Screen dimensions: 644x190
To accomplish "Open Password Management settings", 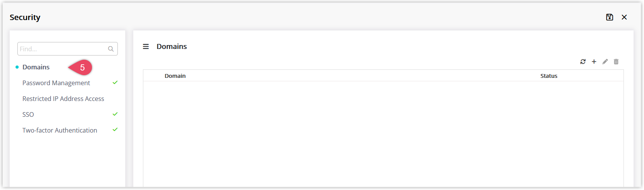I will [x=56, y=83].
